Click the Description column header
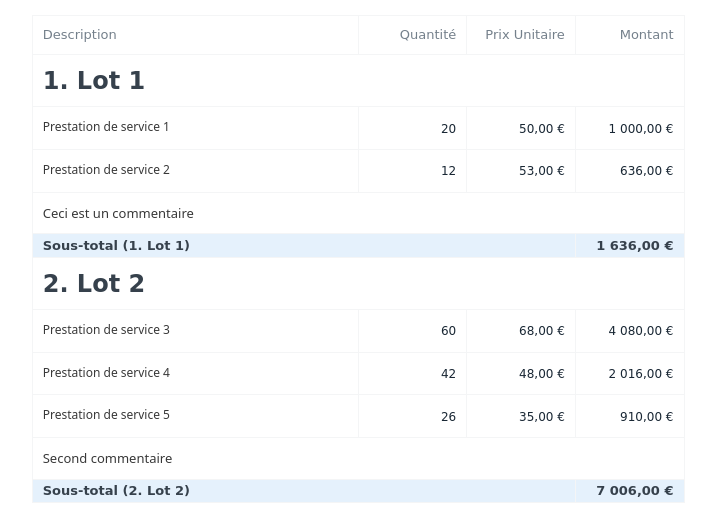708x523 pixels. (80, 35)
